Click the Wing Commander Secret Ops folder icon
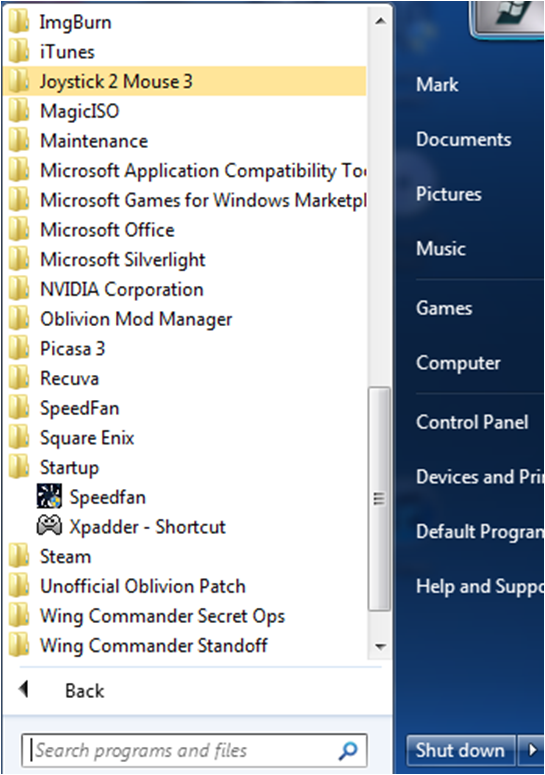The image size is (545, 775). click(x=19, y=615)
